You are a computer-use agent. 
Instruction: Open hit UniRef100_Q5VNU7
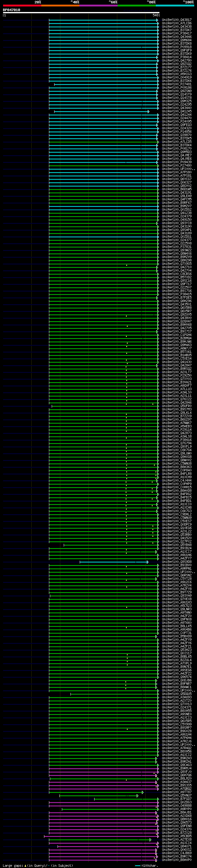coord(176,796)
